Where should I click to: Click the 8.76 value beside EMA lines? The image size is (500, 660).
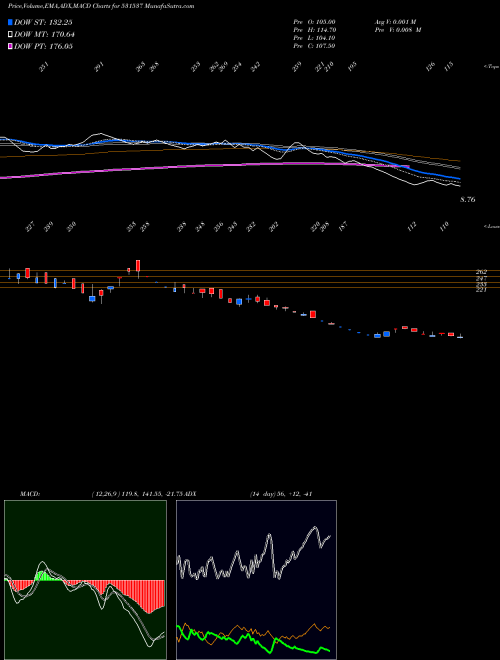[468, 200]
